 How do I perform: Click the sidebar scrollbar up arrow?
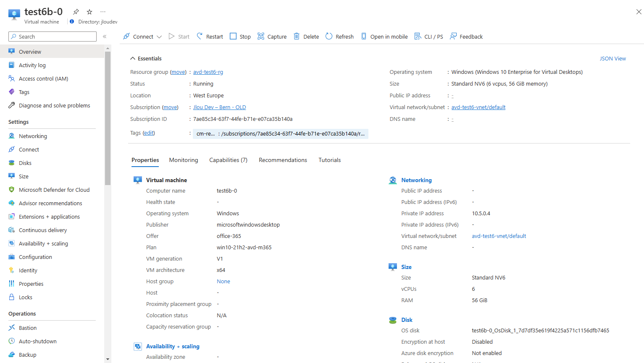point(108,48)
